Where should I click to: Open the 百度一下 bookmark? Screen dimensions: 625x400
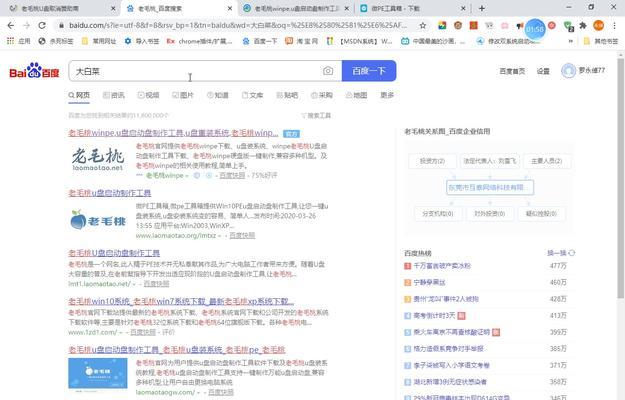(260, 41)
